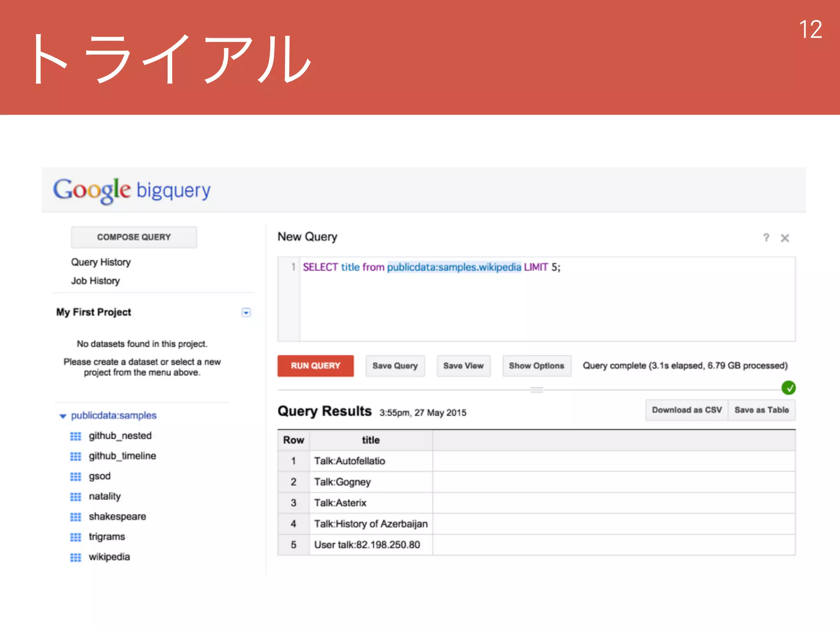This screenshot has width=840, height=630.
Task: Click the github_nested table icon
Action: click(75, 436)
